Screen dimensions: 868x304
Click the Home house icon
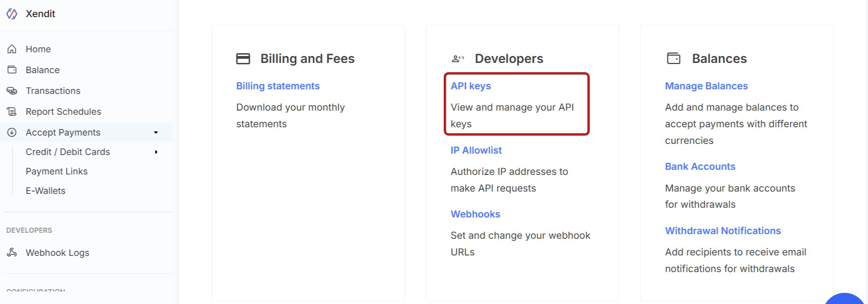tap(12, 49)
